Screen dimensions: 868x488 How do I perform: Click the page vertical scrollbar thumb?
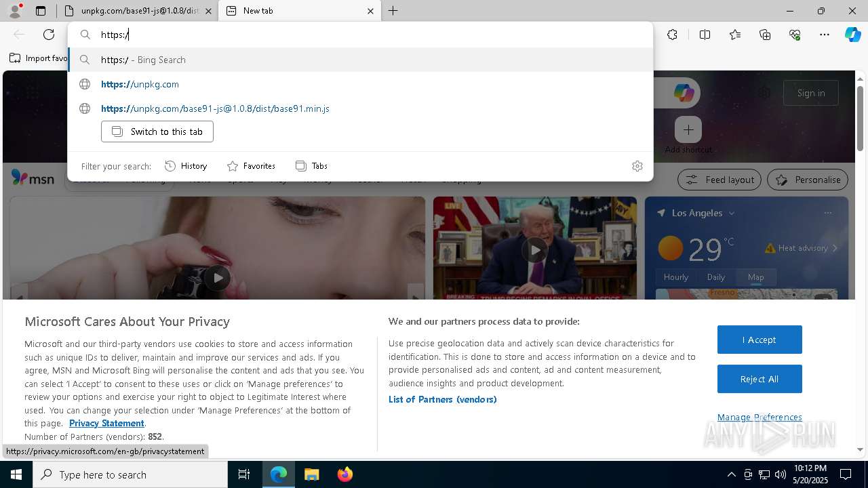(x=861, y=119)
